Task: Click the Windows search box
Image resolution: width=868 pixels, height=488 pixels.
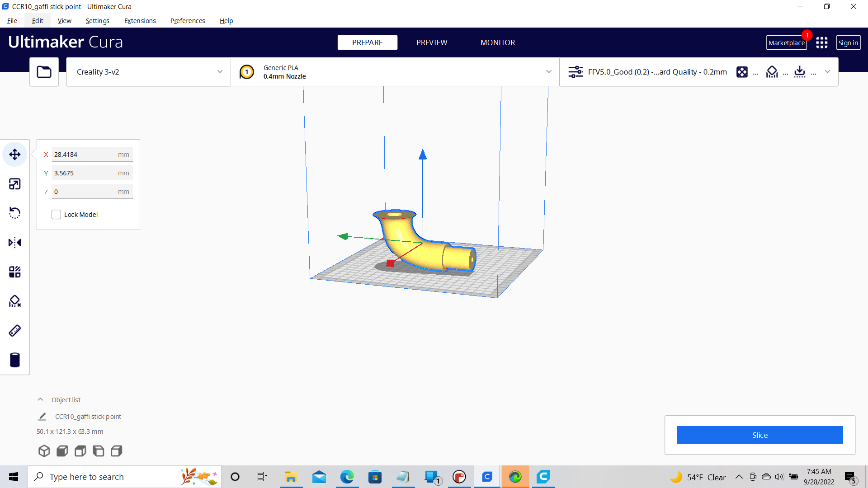Action: tap(124, 477)
